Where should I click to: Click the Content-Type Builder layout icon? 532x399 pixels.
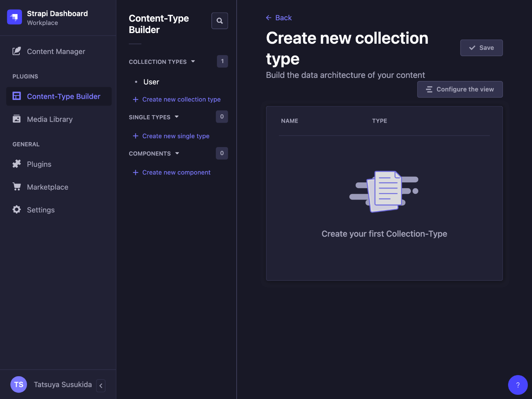click(x=17, y=96)
